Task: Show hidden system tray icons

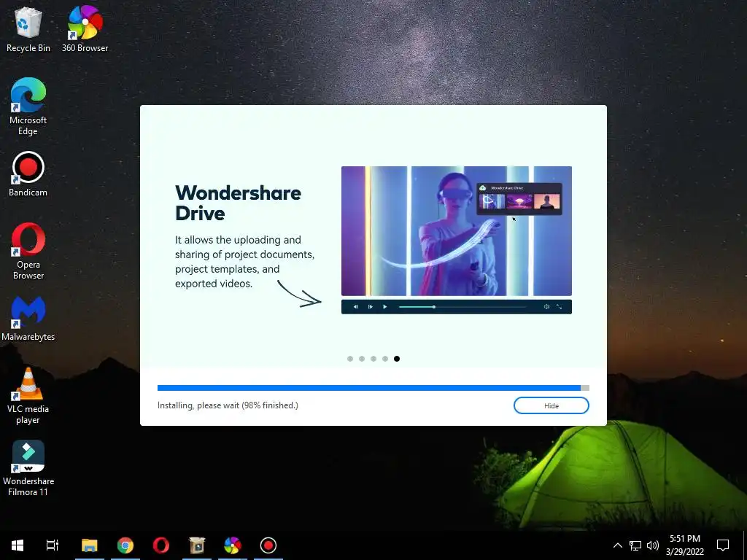Action: point(617,545)
